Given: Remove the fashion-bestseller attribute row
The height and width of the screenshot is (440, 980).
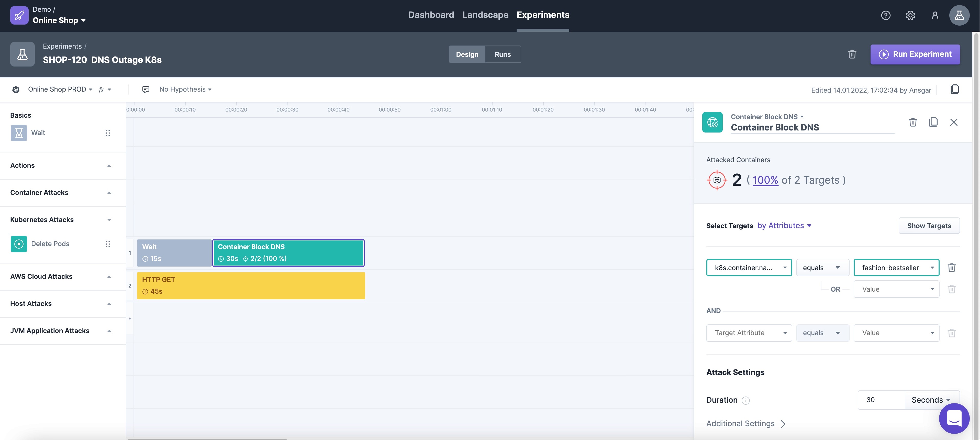Looking at the screenshot, I should pyautogui.click(x=951, y=268).
